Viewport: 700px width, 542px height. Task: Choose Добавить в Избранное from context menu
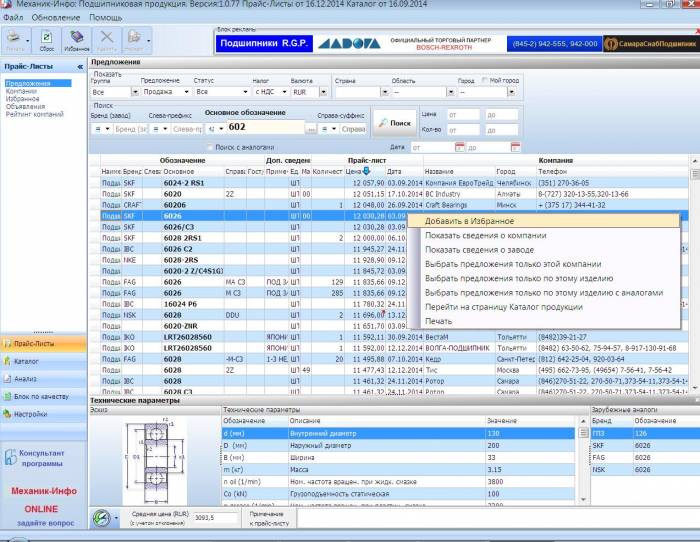tap(469, 220)
